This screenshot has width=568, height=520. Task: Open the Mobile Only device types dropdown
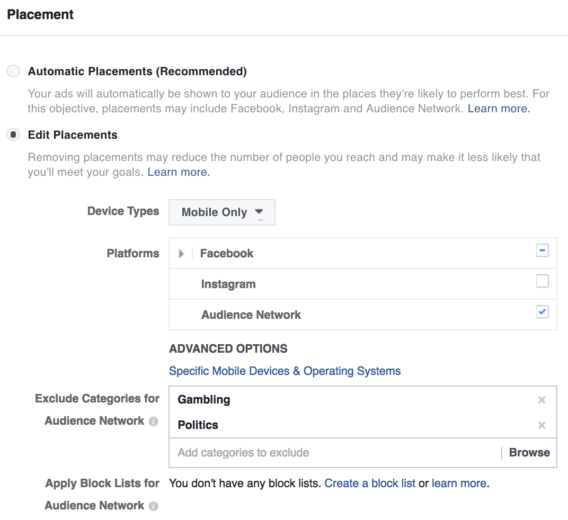pyautogui.click(x=222, y=212)
